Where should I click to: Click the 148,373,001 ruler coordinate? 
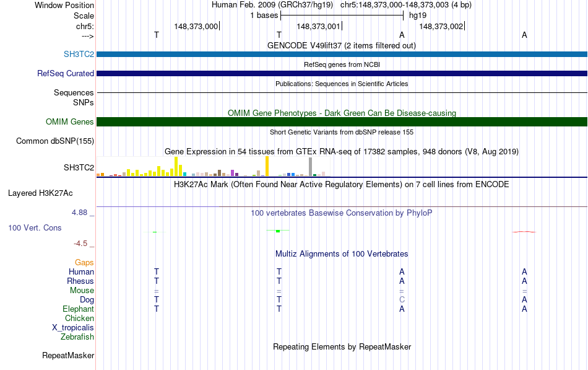pos(318,26)
